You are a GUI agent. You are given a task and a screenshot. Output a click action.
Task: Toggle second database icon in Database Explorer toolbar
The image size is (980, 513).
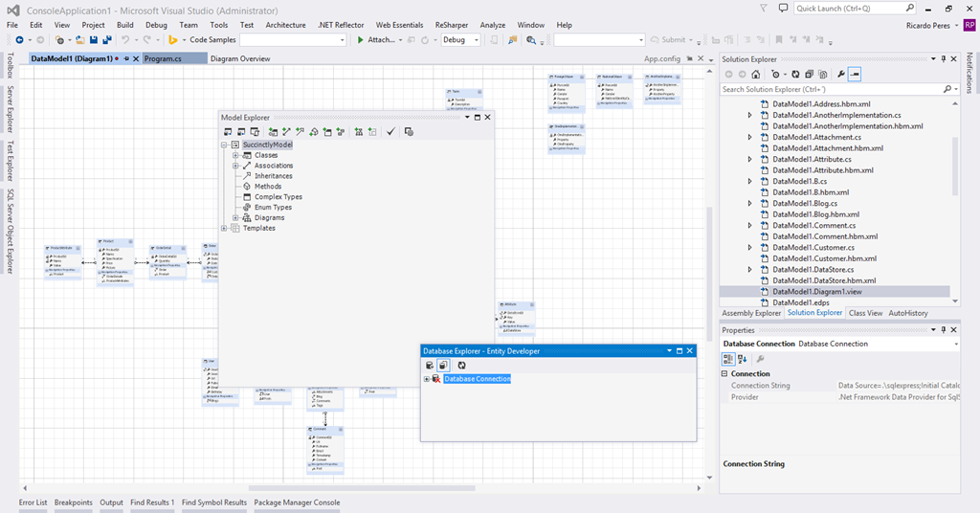point(443,366)
